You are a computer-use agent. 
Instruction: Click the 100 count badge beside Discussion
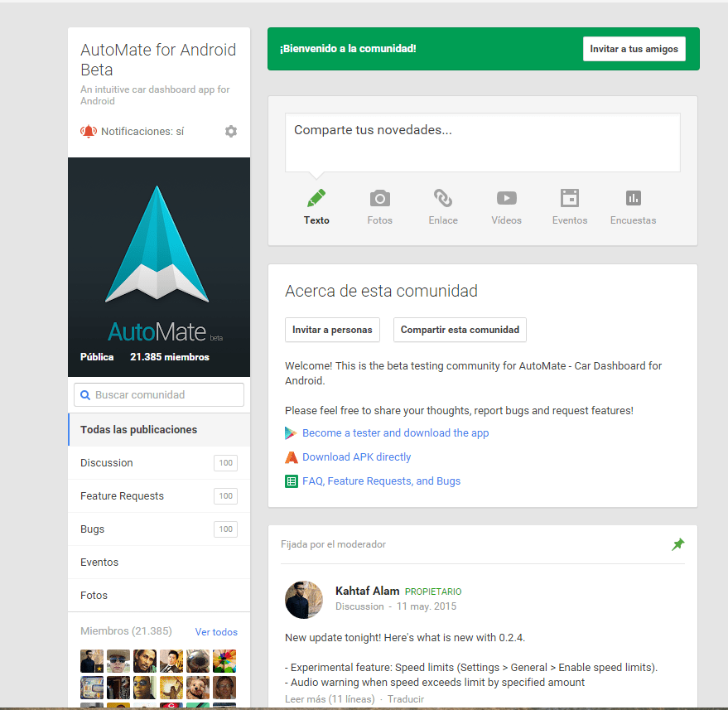coord(225,463)
